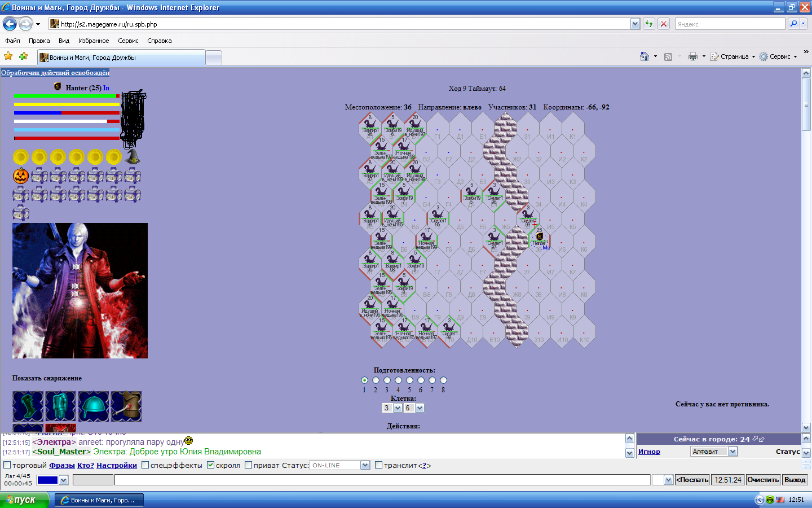Click the Dante character portrait image
This screenshot has height=508, width=812.
(80, 291)
